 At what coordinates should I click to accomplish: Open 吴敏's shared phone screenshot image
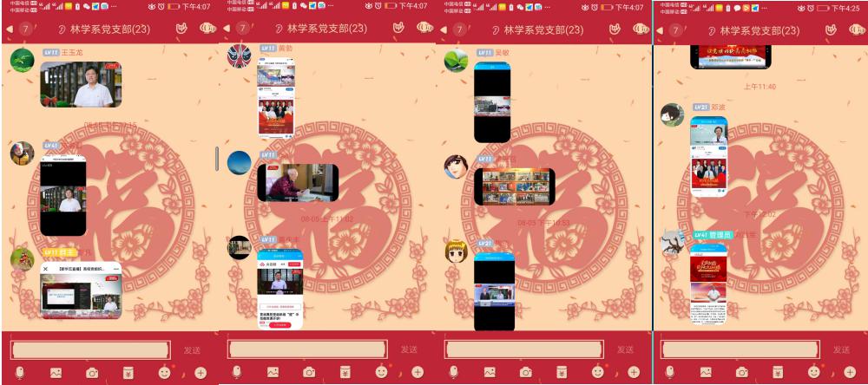[492, 101]
